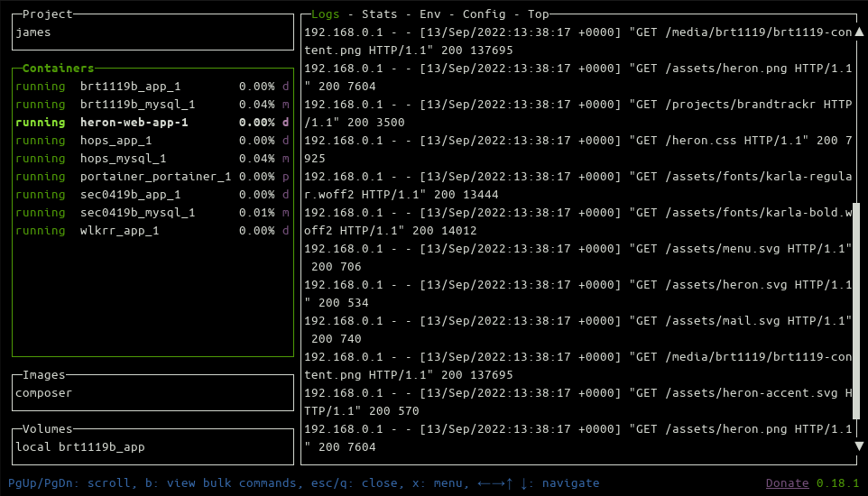This screenshot has height=496, width=868.
Task: Focus the Containers panel title
Action: 58,69
